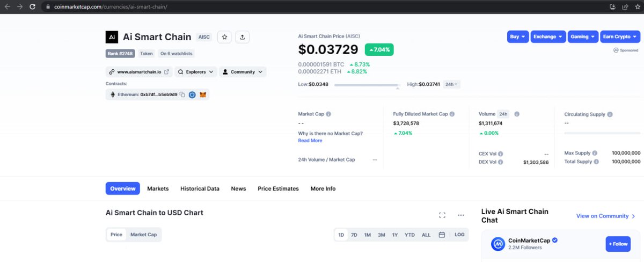Select the 1D chart range
644x262 pixels.
point(341,235)
